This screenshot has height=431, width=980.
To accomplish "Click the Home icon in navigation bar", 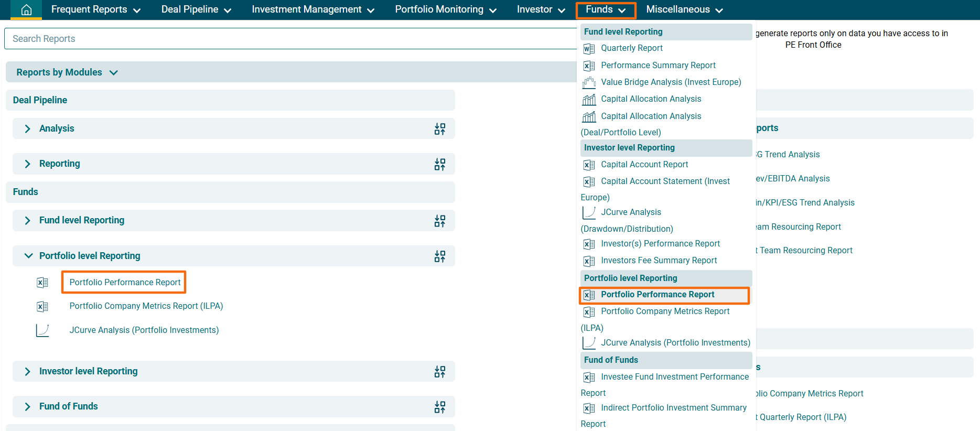I will pyautogui.click(x=26, y=10).
